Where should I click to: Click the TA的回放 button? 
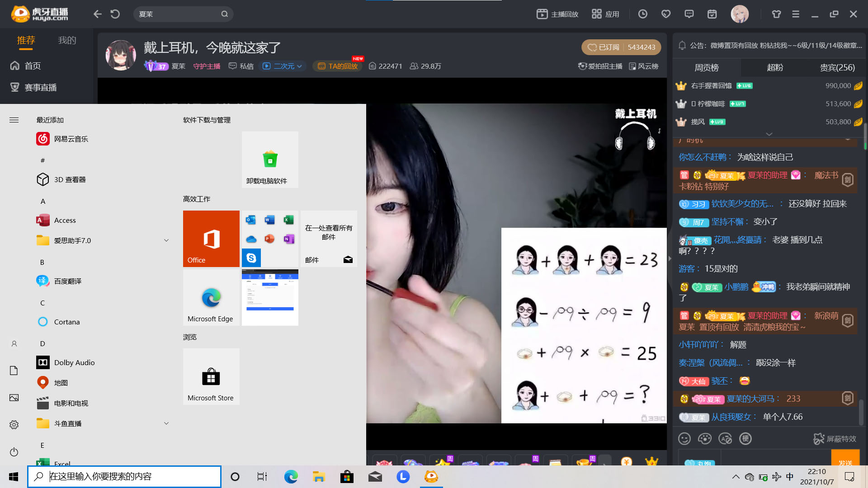(338, 66)
